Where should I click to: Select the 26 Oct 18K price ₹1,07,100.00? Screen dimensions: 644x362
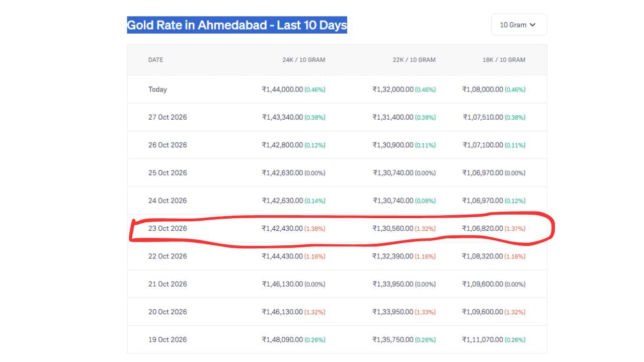tap(483, 145)
